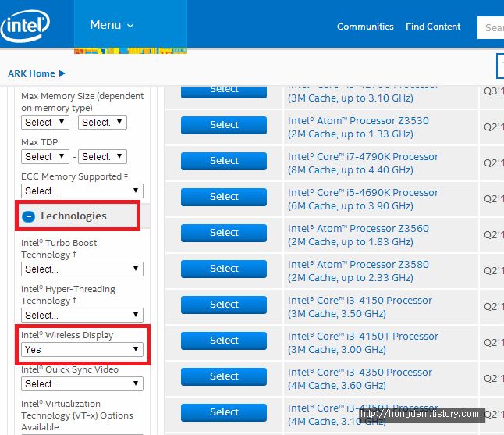Screen dimensions: 504x435
Task: Go to ARK Home breadcrumb
Action: (31, 73)
